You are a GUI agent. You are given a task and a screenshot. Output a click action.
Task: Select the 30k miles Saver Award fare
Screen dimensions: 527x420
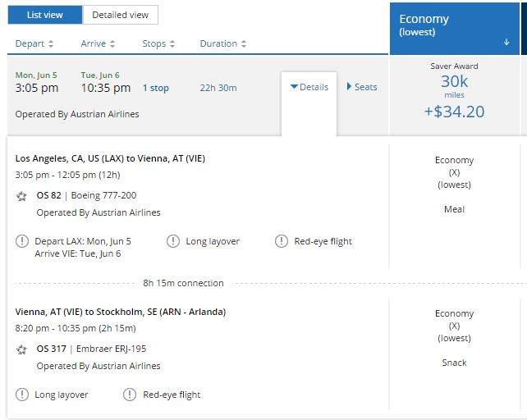[454, 96]
